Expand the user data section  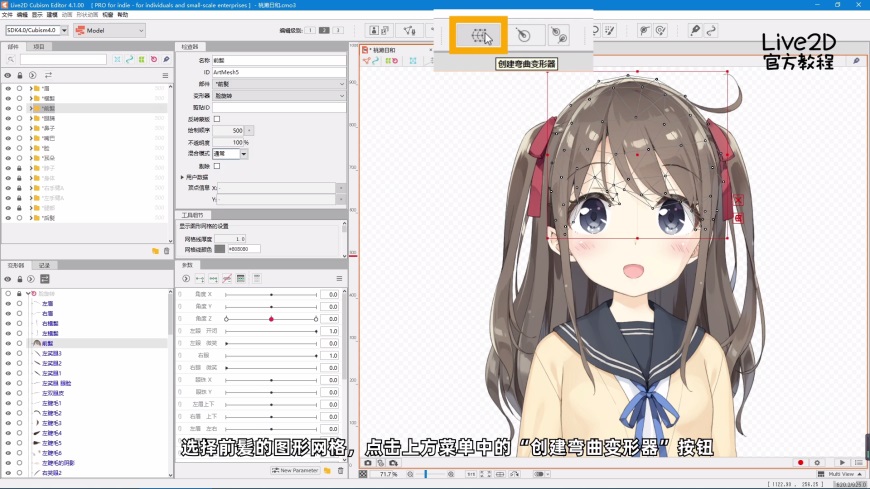(182, 177)
